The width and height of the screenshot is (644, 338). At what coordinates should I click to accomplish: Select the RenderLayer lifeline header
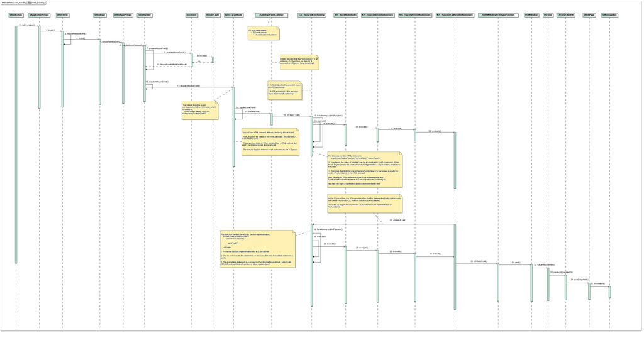coord(213,15)
